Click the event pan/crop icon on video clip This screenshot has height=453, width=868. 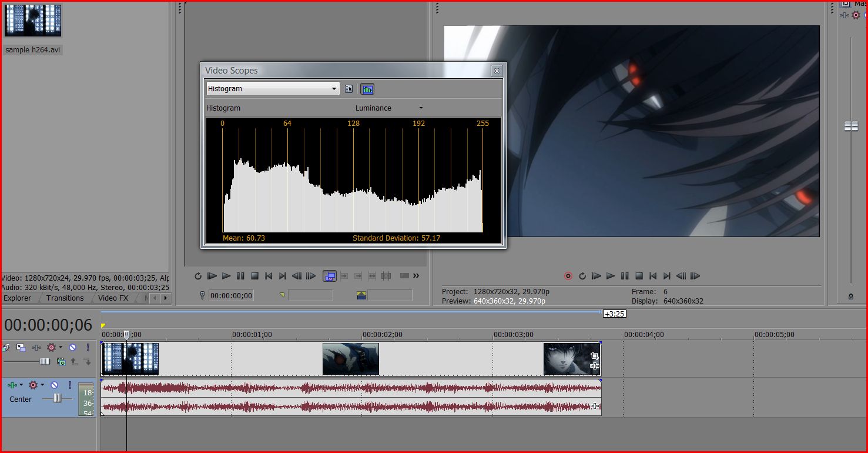point(594,355)
